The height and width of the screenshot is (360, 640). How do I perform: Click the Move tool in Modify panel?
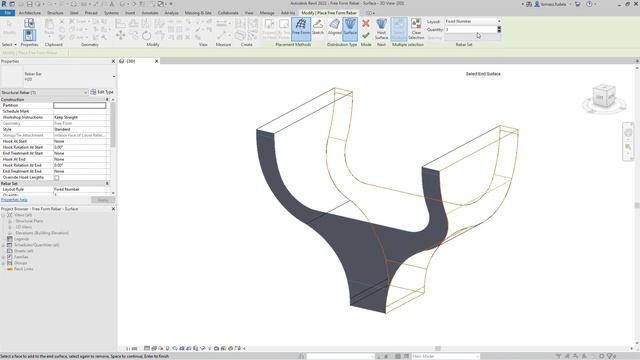click(x=120, y=36)
